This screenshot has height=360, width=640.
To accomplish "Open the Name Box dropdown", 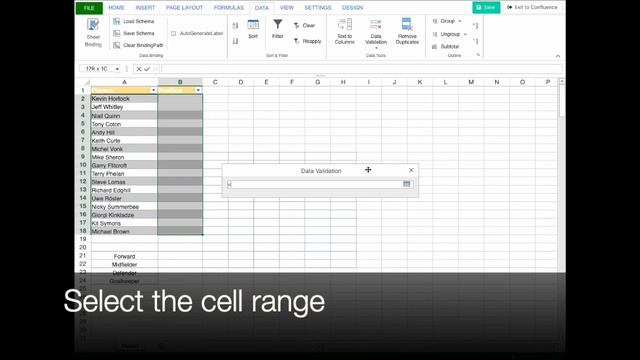I will (x=117, y=69).
